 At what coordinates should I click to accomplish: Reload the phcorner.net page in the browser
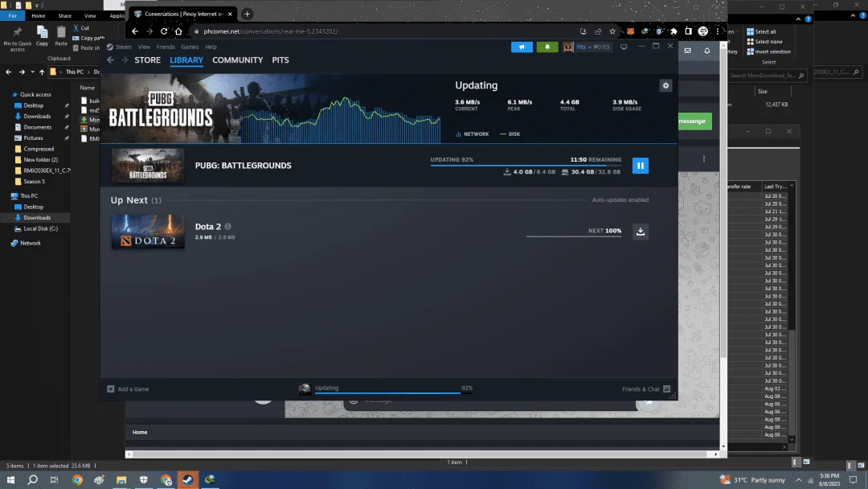(164, 31)
